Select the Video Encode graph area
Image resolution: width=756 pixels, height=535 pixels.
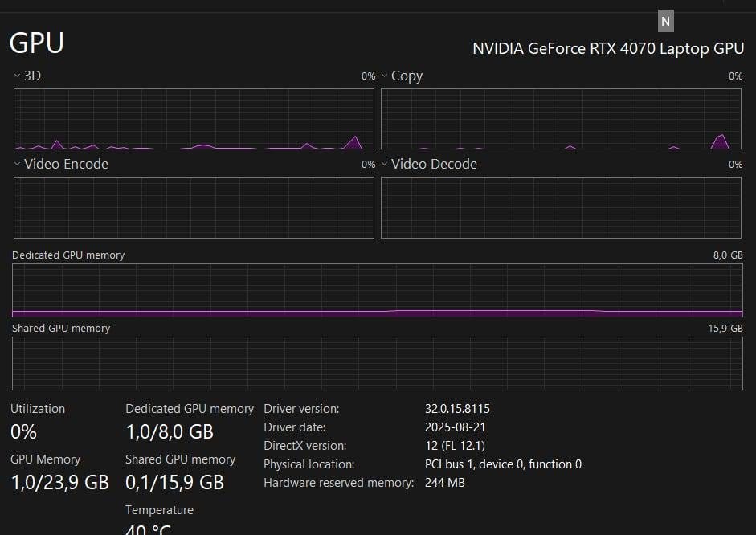(194, 207)
